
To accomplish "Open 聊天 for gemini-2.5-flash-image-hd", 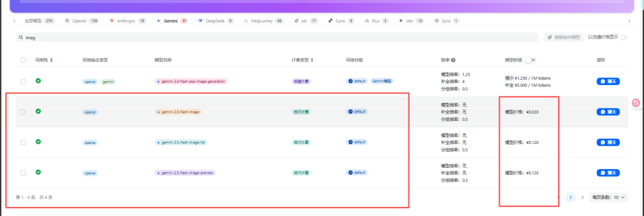I will click(608, 142).
